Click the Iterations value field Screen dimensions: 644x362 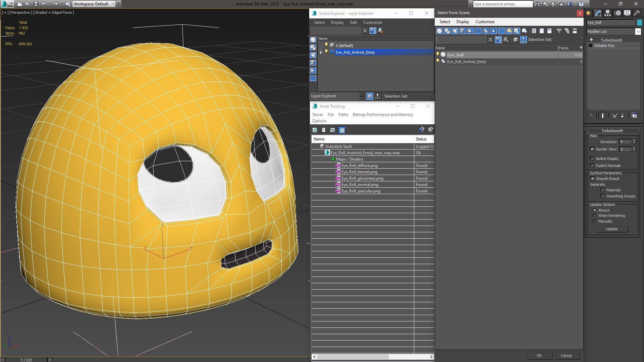click(x=625, y=142)
